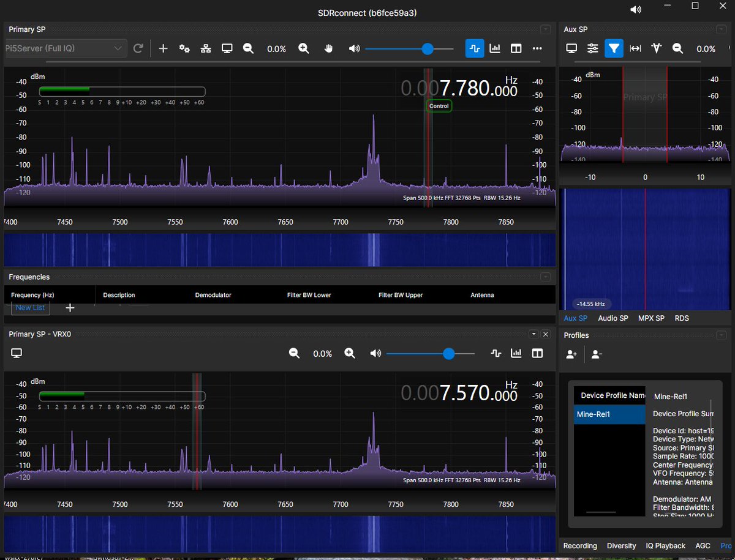Click the monitor icon in VRX0 panel
The height and width of the screenshot is (560, 735).
(17, 353)
